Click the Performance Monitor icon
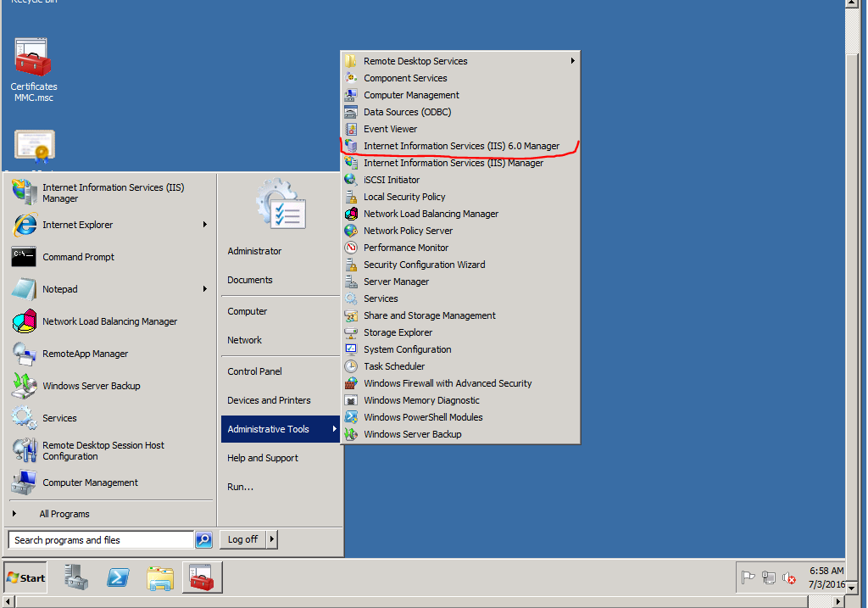 pyautogui.click(x=350, y=248)
